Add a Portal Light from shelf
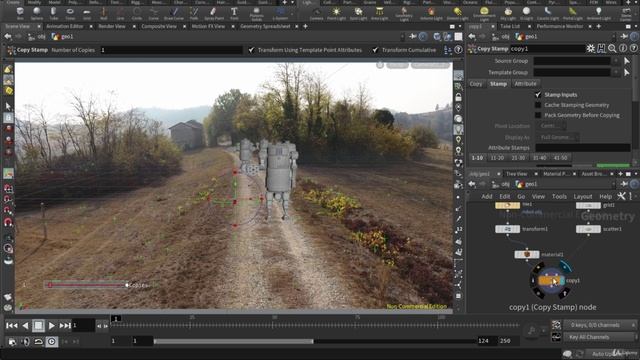 pyautogui.click(x=573, y=13)
